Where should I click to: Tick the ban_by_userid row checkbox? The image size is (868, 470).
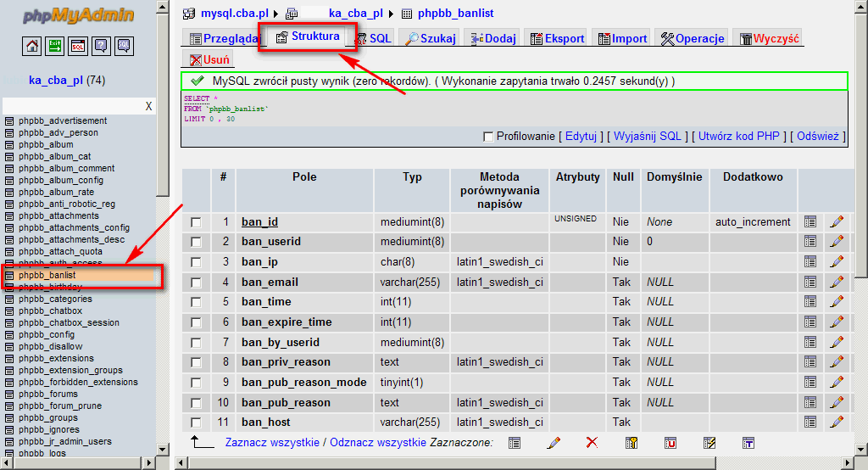coord(196,343)
